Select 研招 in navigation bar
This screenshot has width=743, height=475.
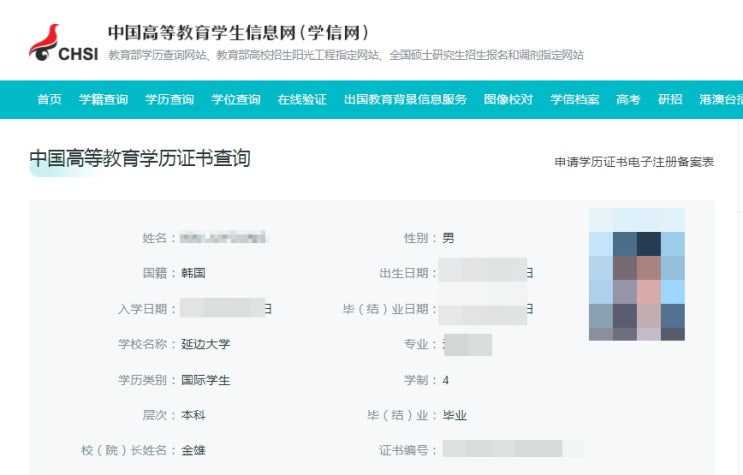670,99
